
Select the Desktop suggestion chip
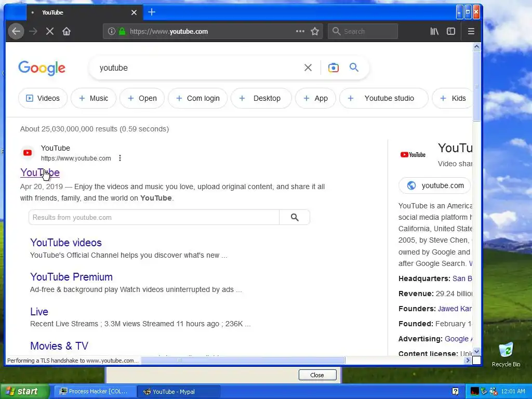point(261,98)
